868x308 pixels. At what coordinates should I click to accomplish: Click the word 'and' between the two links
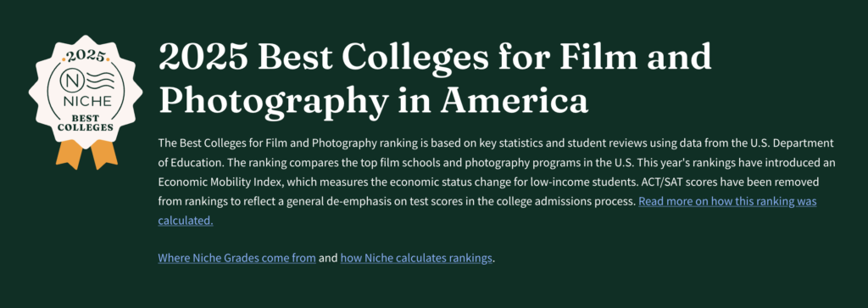pos(328,258)
